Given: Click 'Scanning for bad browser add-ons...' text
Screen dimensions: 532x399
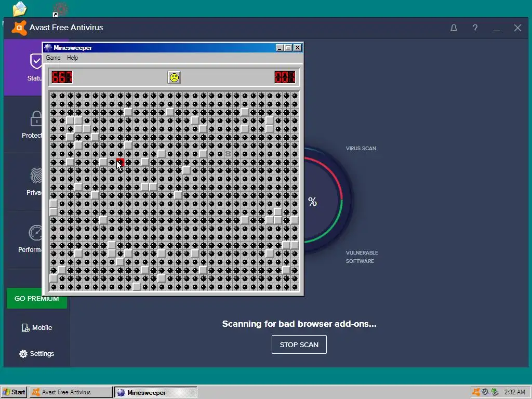Looking at the screenshot, I should click(299, 324).
